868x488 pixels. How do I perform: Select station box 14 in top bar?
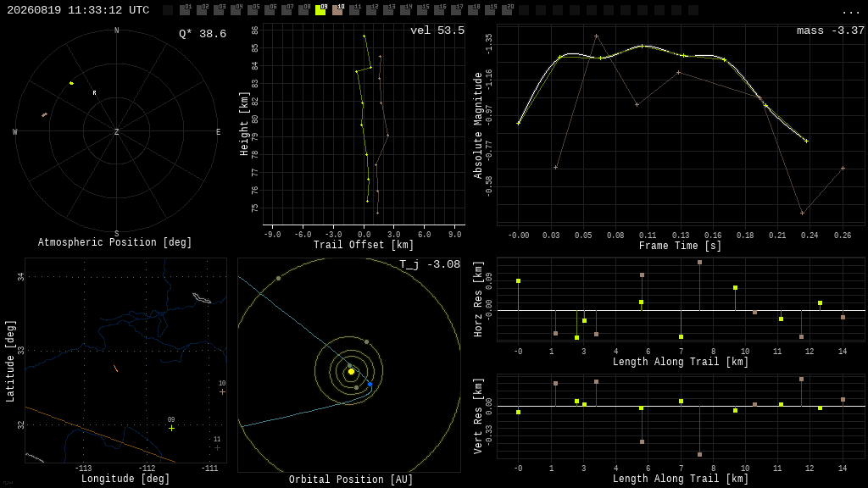pyautogui.click(x=404, y=10)
